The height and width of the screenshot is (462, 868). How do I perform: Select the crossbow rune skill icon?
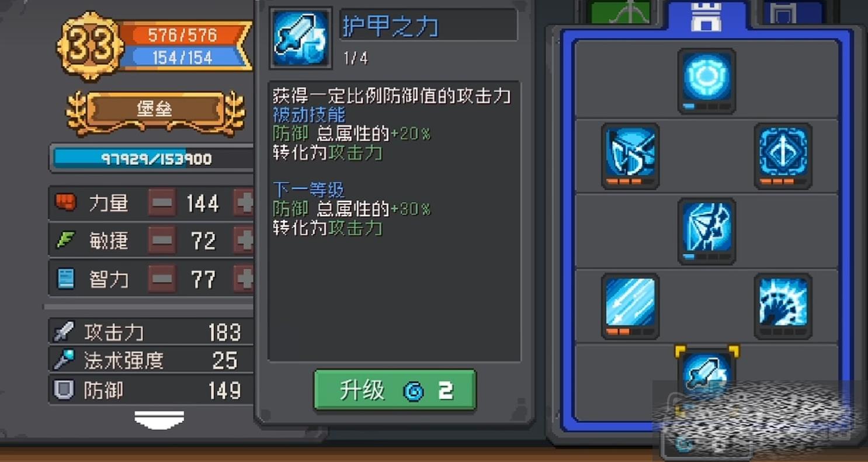[x=783, y=156]
